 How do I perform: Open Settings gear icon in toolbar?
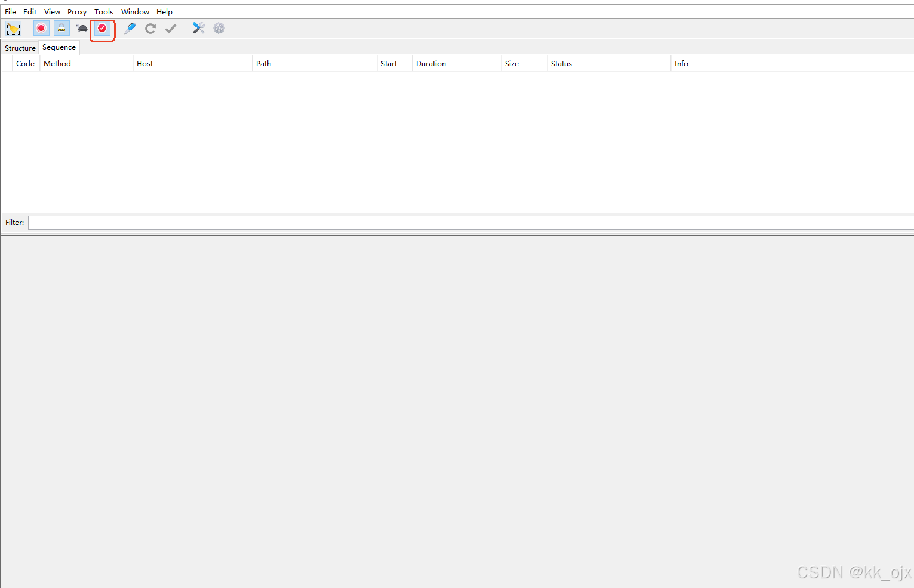point(219,28)
